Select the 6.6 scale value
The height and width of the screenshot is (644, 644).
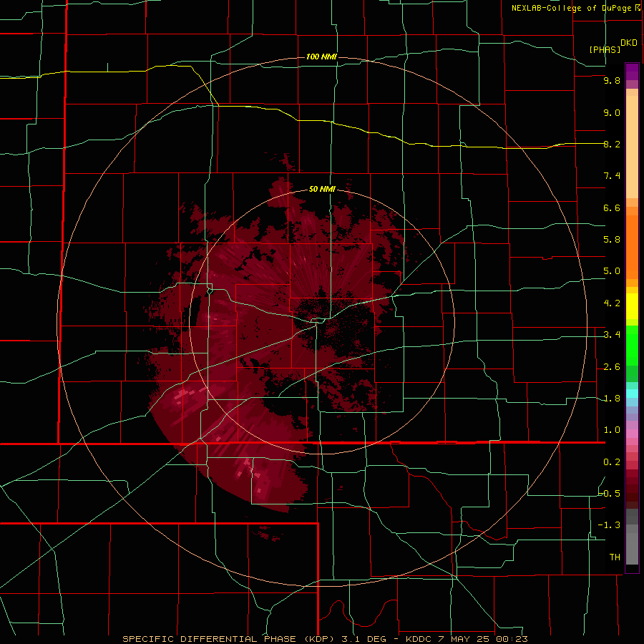tap(612, 208)
